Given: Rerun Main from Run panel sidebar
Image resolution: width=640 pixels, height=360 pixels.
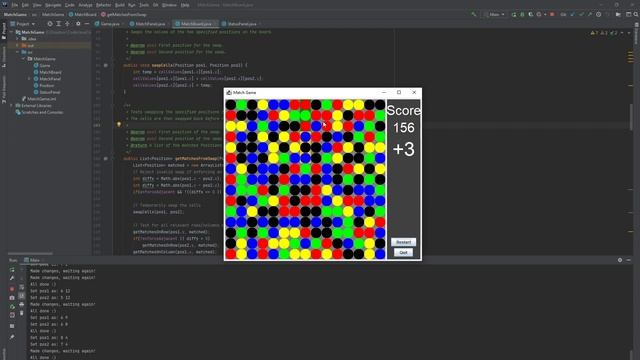Looking at the screenshot, I should [12, 270].
